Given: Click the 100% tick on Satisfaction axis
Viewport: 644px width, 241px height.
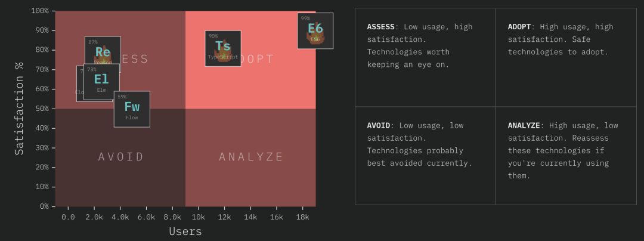Looking at the screenshot, I should (x=39, y=11).
